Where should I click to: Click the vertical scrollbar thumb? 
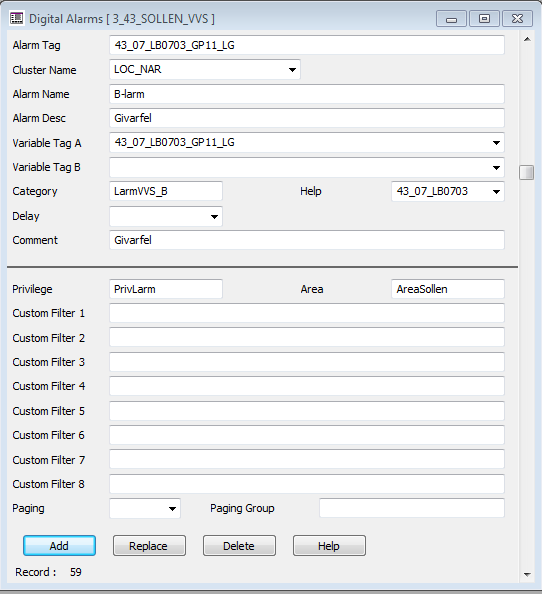pyautogui.click(x=526, y=172)
